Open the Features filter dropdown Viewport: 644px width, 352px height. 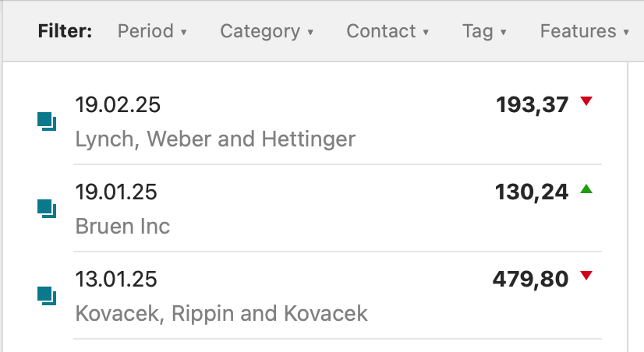pos(584,31)
